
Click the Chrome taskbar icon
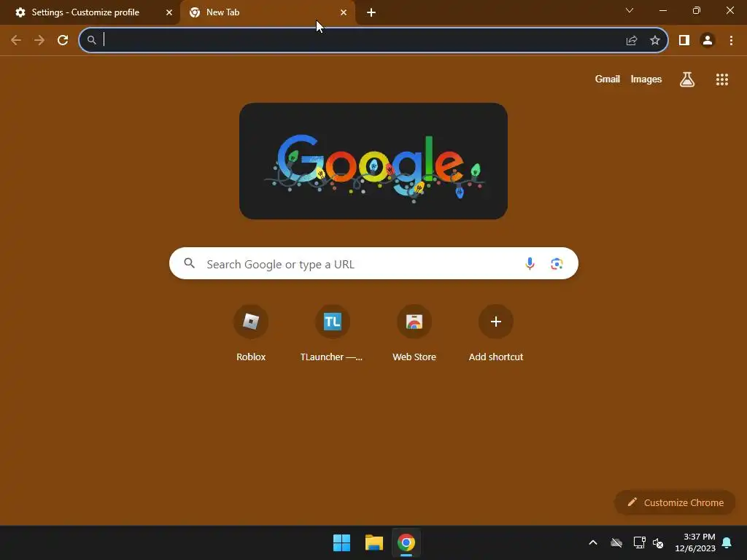[406, 542]
